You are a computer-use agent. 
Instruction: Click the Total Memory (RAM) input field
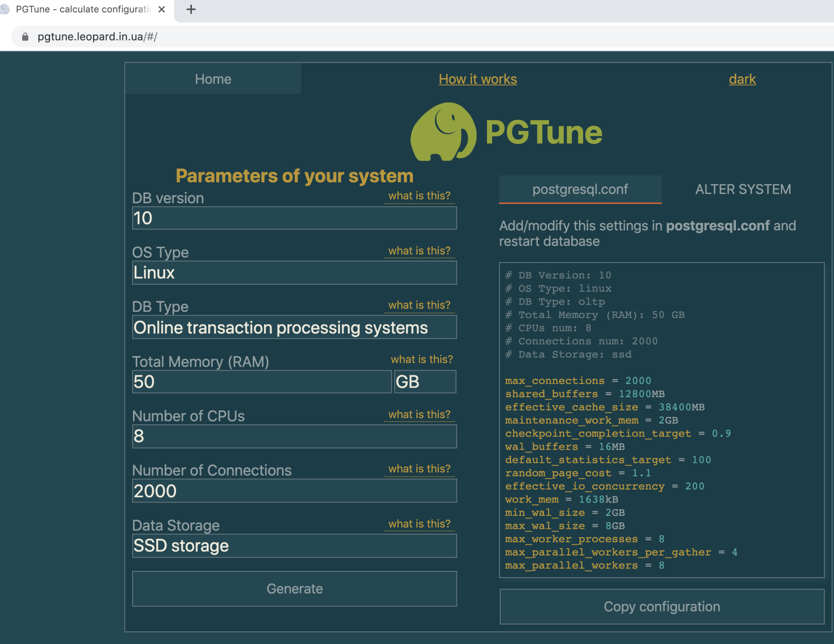point(261,381)
